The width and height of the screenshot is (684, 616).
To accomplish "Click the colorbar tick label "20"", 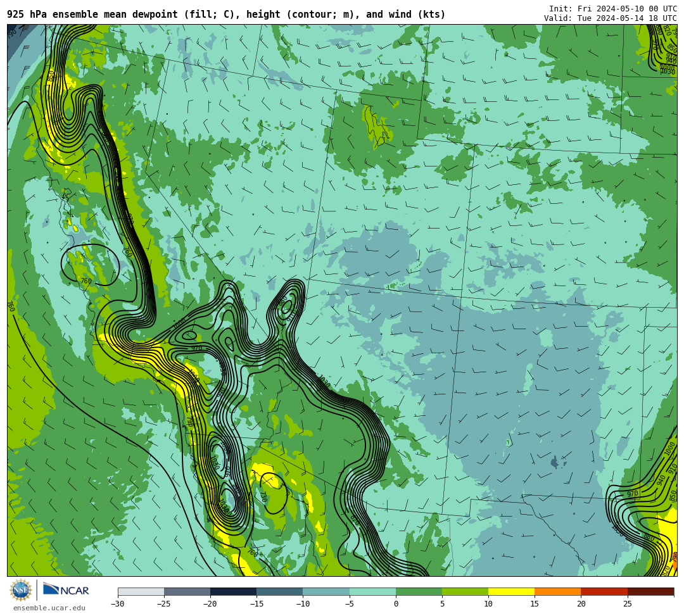I will click(581, 604).
